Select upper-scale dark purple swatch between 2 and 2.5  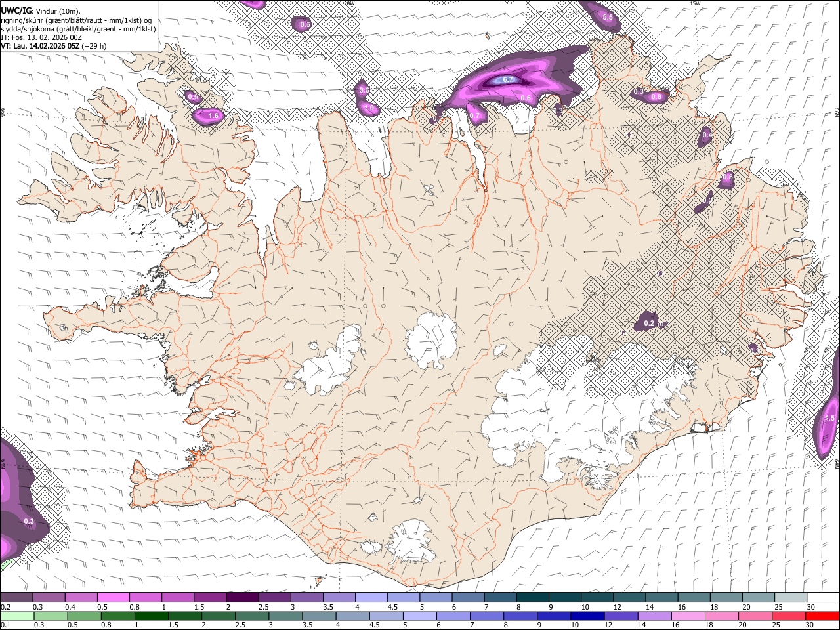coord(242,598)
